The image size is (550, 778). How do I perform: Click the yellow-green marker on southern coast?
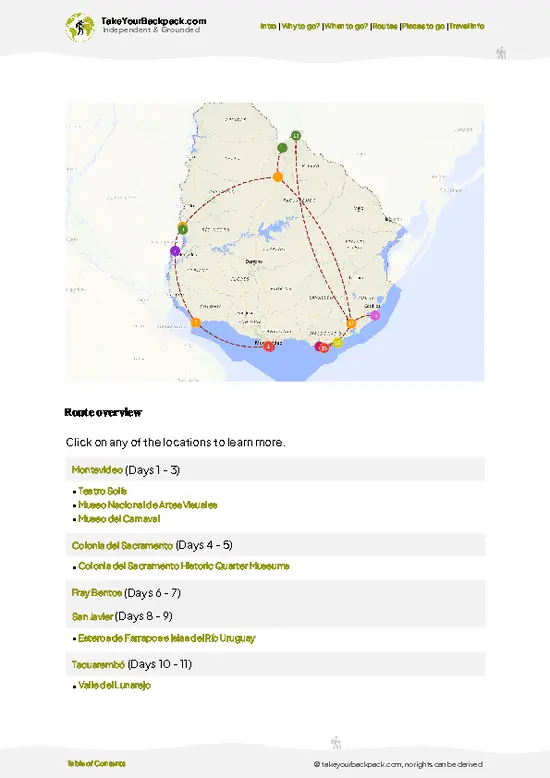coord(338,342)
